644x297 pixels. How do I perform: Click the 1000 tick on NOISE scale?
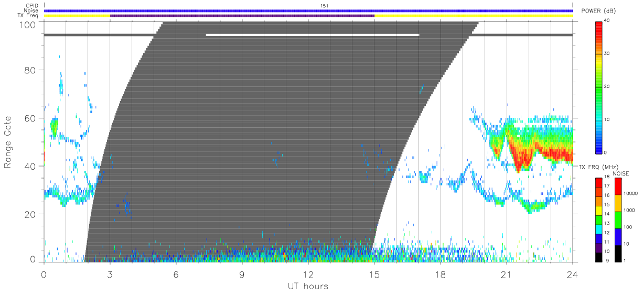tap(629, 210)
